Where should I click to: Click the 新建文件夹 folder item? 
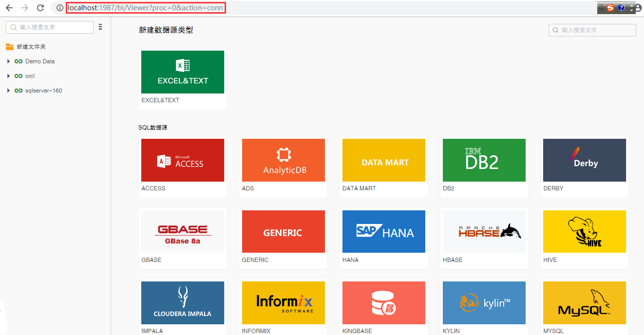tap(31, 47)
